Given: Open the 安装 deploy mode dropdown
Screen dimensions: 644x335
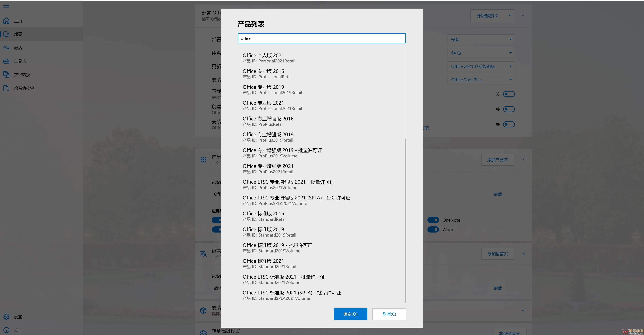Looking at the screenshot, I should (x=481, y=40).
